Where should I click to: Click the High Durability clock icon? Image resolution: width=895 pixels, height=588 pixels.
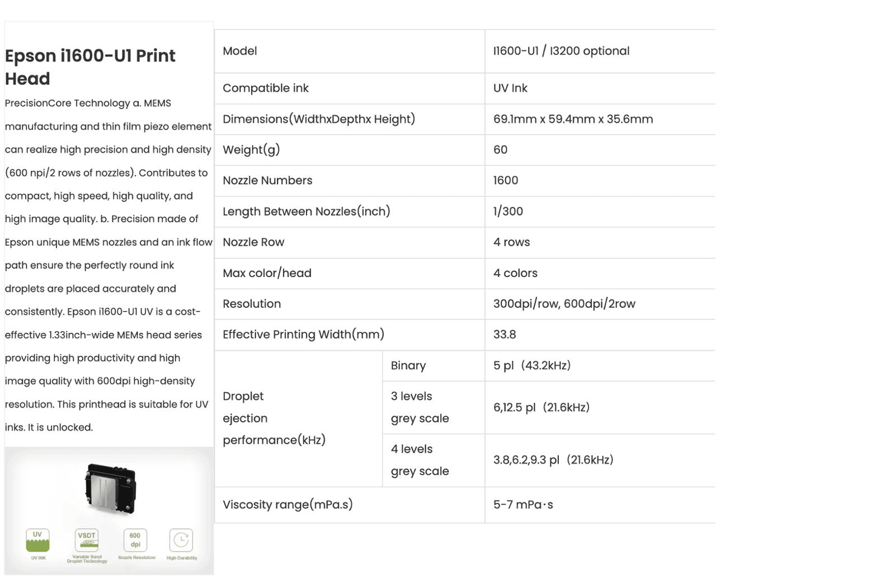181,540
